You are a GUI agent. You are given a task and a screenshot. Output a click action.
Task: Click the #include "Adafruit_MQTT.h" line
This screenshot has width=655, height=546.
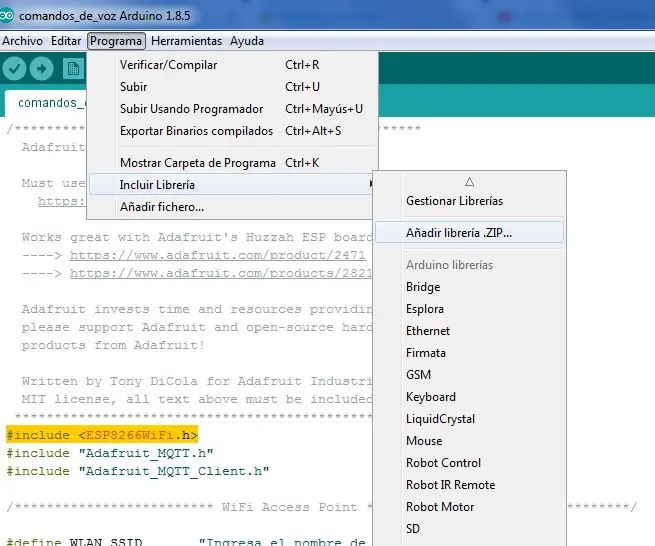[x=110, y=453]
